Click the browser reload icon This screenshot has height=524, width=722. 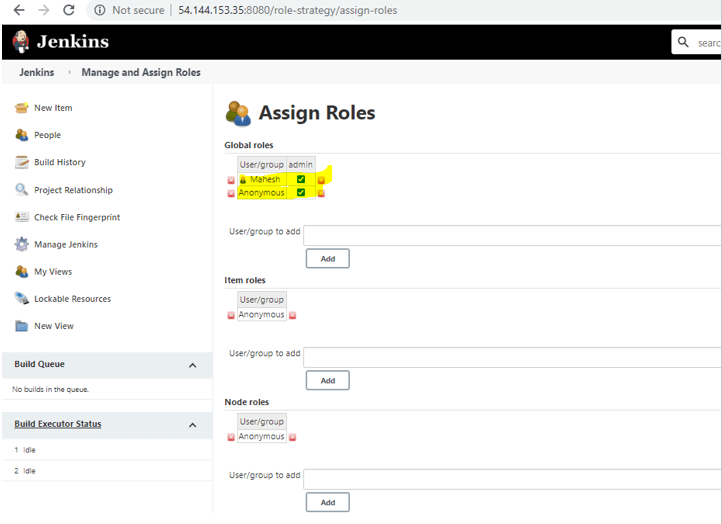tap(69, 10)
